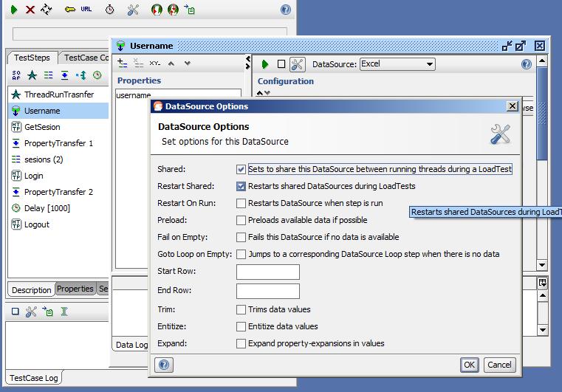Click the help icon in DataSource Options dialog

[164, 365]
